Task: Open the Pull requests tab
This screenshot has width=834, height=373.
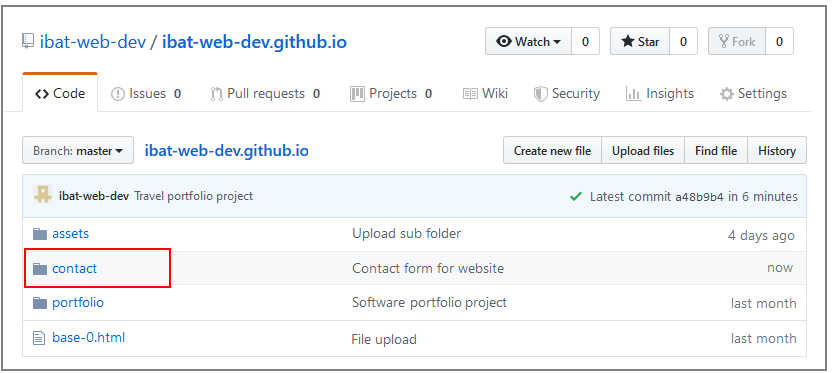Action: pyautogui.click(x=265, y=94)
